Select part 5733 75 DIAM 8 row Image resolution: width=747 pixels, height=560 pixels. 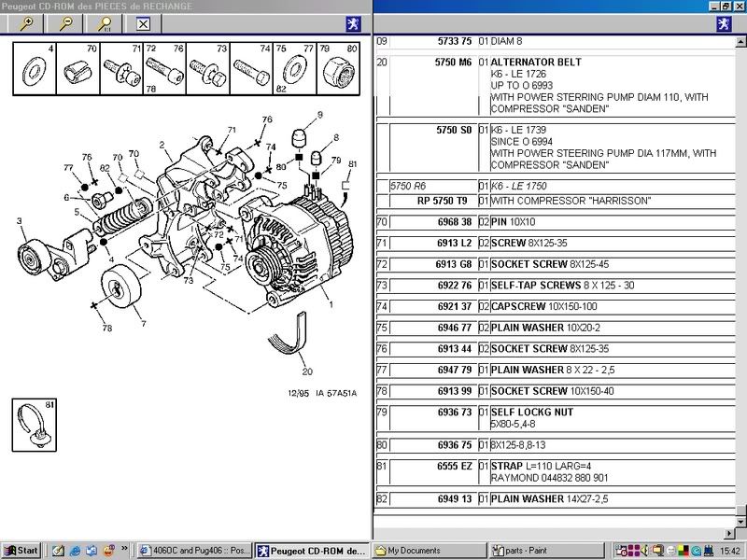coord(556,41)
